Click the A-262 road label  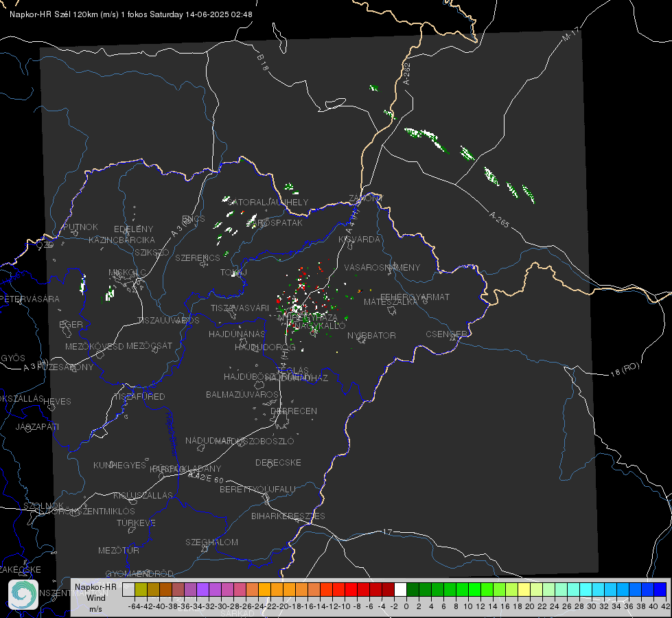click(407, 73)
